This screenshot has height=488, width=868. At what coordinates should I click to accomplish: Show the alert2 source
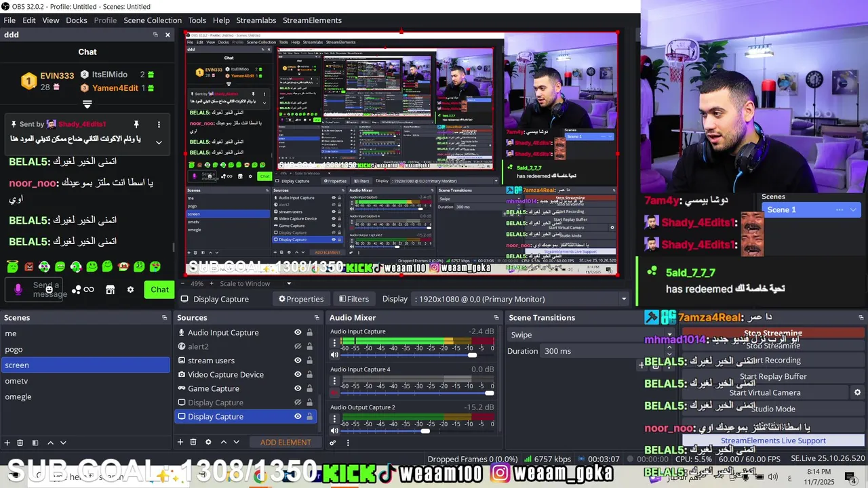298,346
